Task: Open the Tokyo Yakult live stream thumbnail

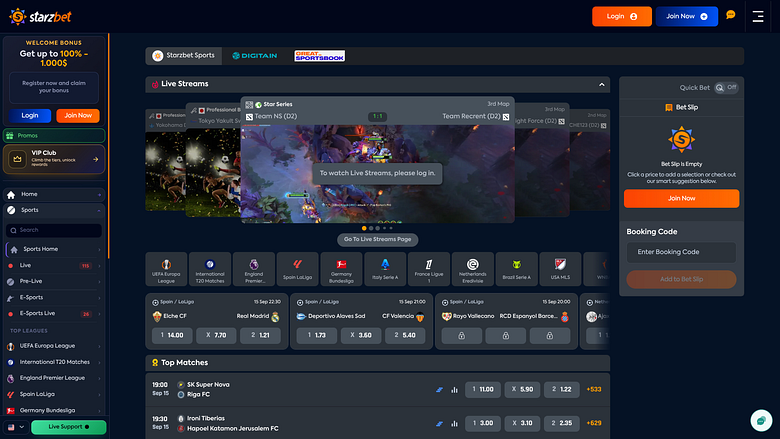Action: 213,160
